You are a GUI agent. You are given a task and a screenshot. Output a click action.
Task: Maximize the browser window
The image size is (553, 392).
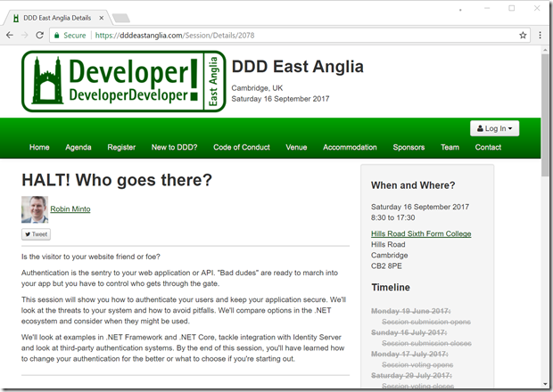click(x=511, y=8)
